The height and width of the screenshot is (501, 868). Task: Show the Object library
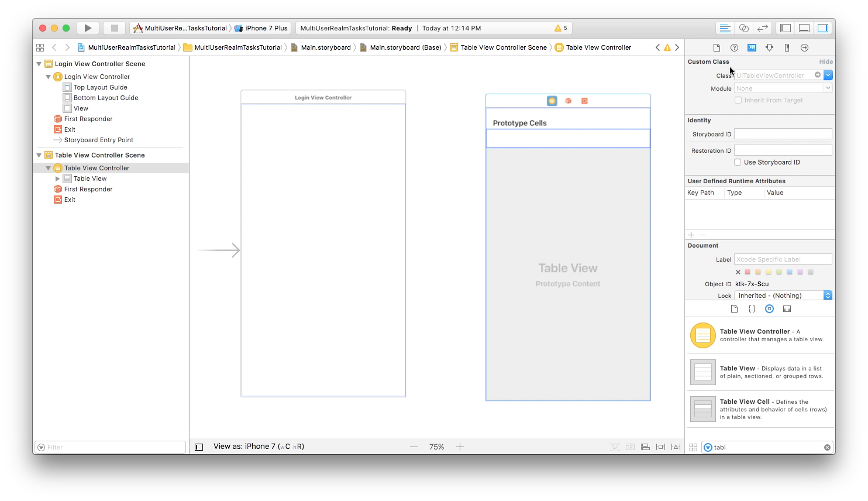(x=769, y=308)
